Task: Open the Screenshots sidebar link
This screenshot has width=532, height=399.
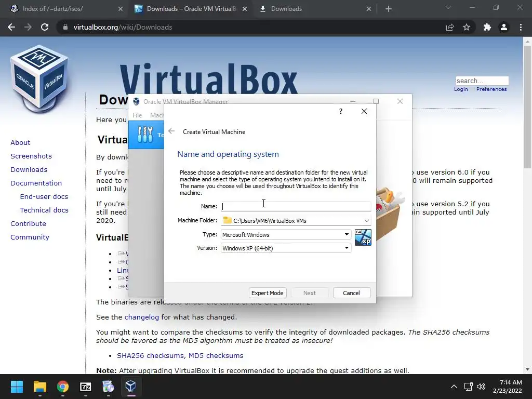Action: point(31,156)
